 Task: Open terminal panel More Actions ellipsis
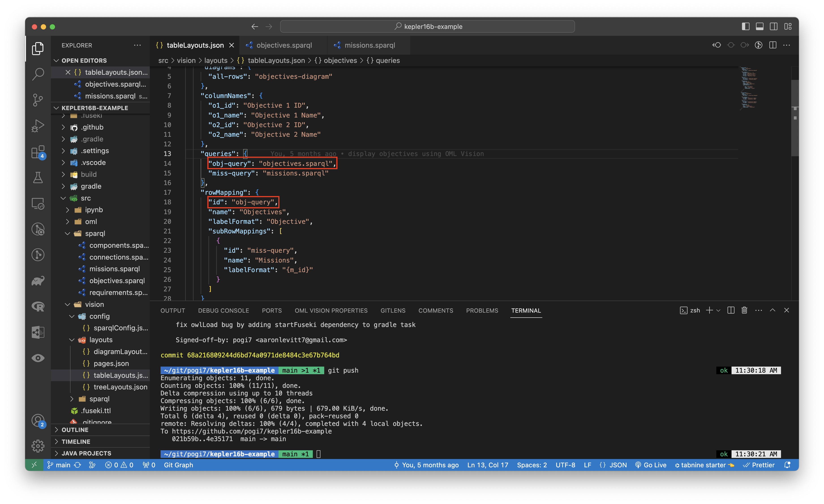758,310
